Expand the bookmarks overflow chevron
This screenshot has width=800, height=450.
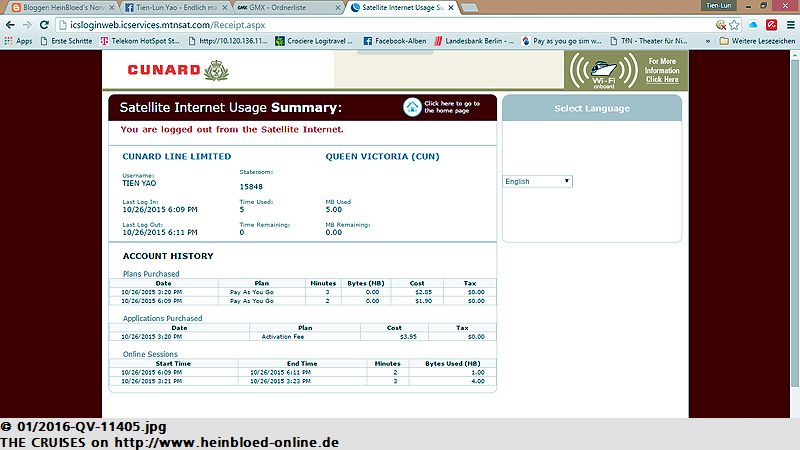[708, 41]
